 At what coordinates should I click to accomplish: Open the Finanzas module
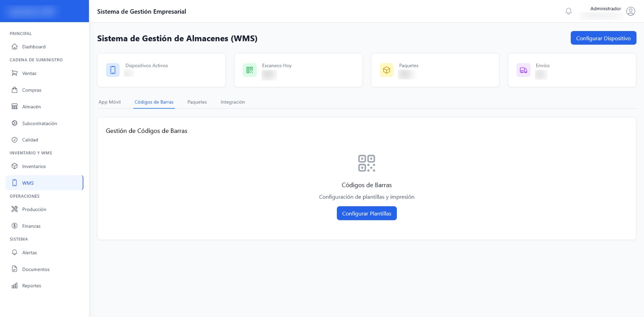tap(31, 226)
